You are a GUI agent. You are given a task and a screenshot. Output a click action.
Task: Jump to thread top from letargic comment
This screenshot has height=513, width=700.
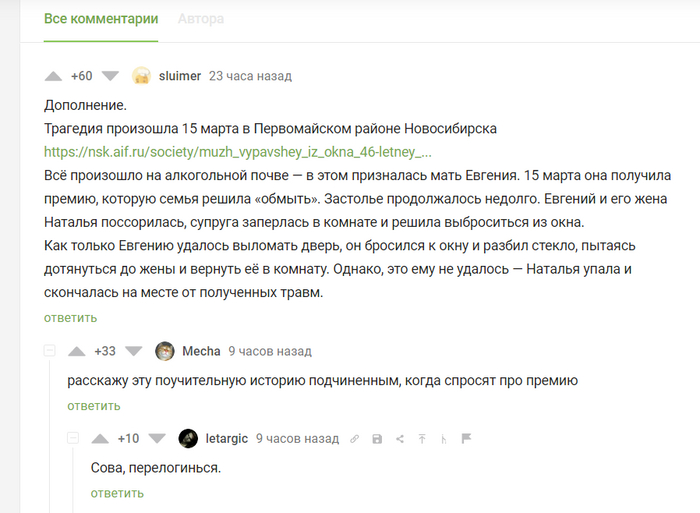pyautogui.click(x=422, y=439)
